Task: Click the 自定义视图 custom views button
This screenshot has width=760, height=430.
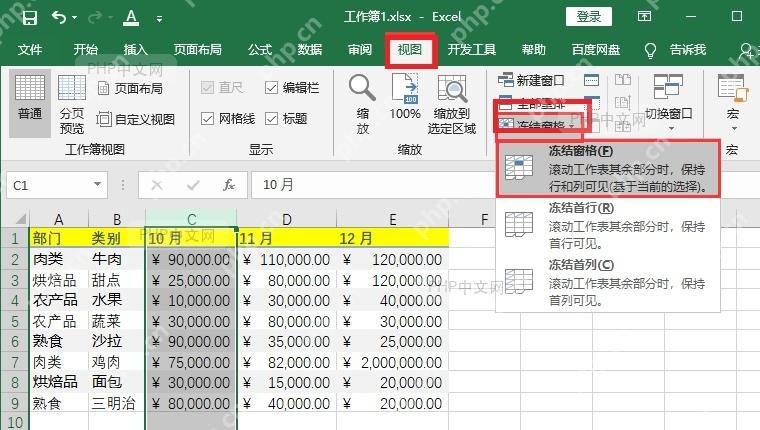Action: click(x=136, y=119)
